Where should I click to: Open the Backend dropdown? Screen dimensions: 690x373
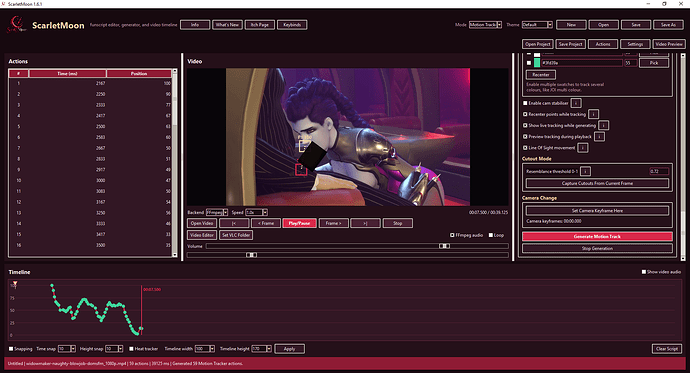(225, 212)
